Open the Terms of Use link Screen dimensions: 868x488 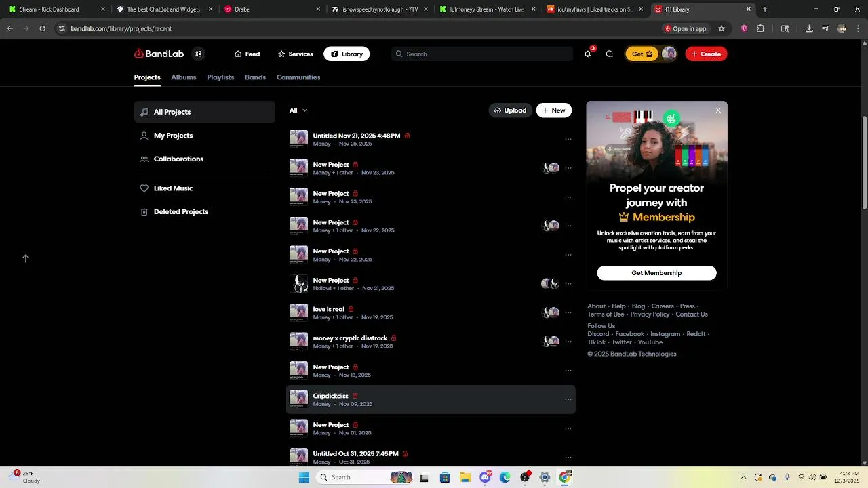click(x=606, y=314)
